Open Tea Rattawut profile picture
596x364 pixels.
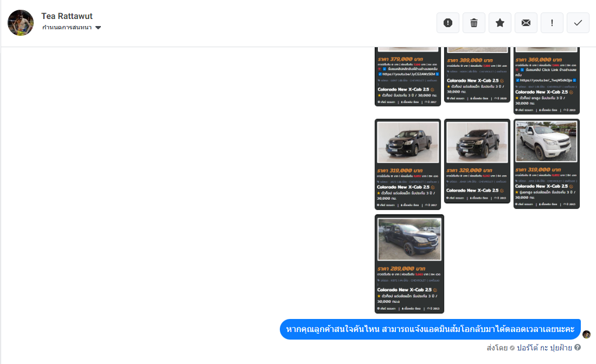click(x=21, y=23)
